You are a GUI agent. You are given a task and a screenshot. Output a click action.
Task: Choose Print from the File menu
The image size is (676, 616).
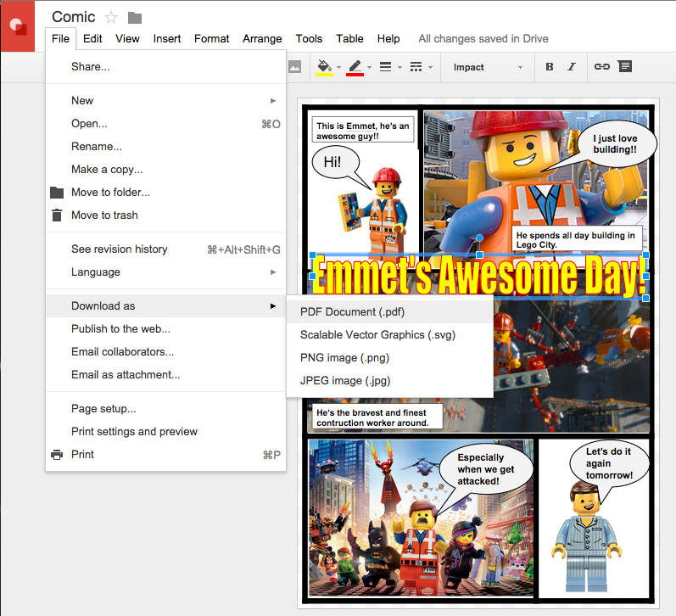point(165,455)
